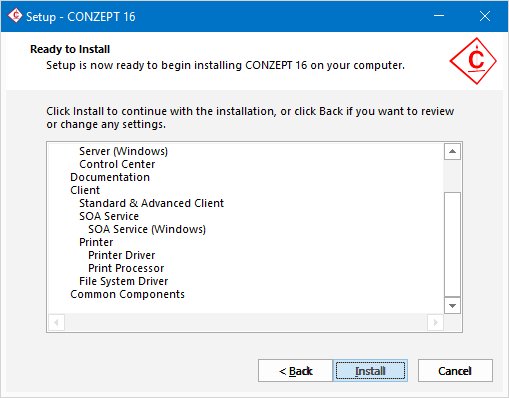Screen dimensions: 509x398
Task: Select the 'Documentation' line
Action: (x=110, y=177)
